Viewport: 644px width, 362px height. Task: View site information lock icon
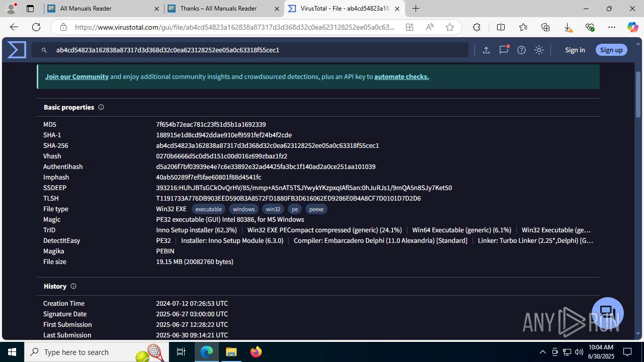tap(63, 27)
